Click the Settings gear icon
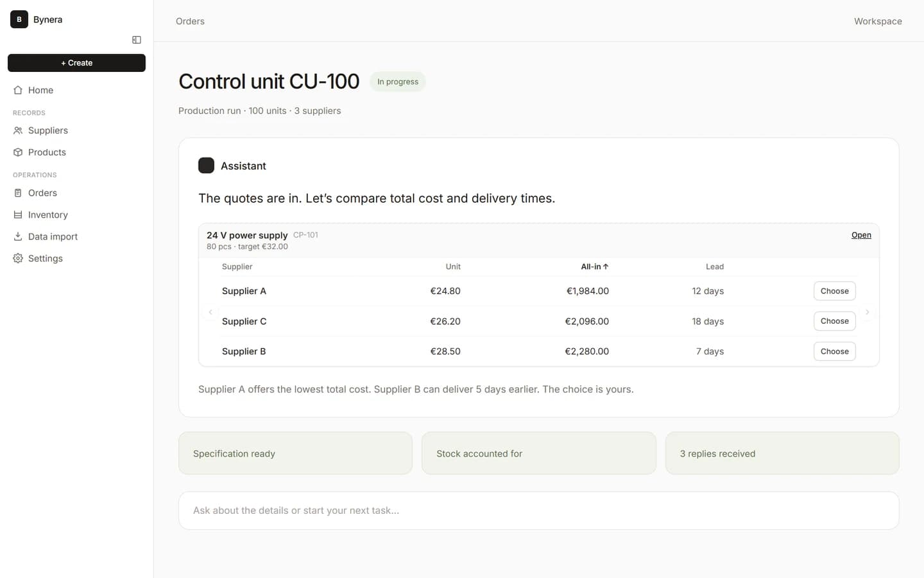Screen dimensions: 924x578 click(18, 258)
